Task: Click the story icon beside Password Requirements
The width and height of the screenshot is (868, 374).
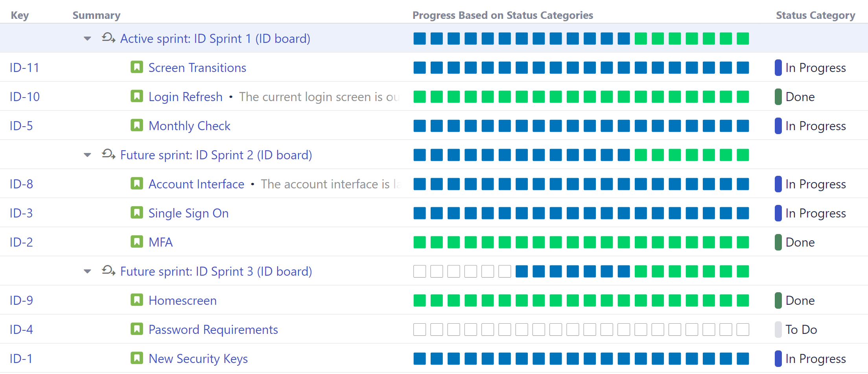Action: click(136, 329)
